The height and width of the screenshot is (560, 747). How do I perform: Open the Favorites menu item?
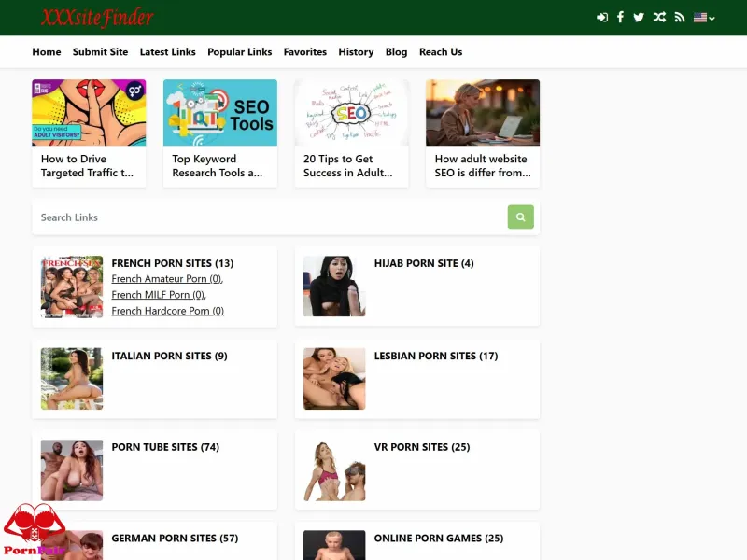point(305,52)
